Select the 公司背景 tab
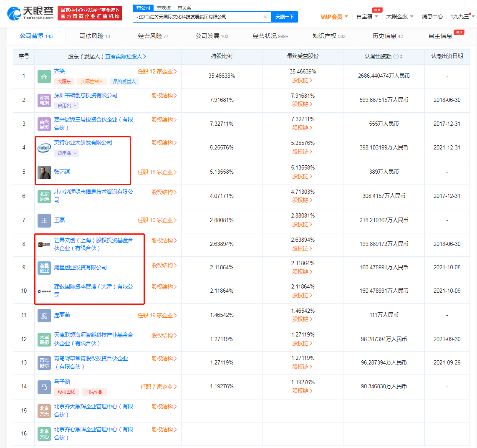The image size is (477, 448). (x=36, y=36)
